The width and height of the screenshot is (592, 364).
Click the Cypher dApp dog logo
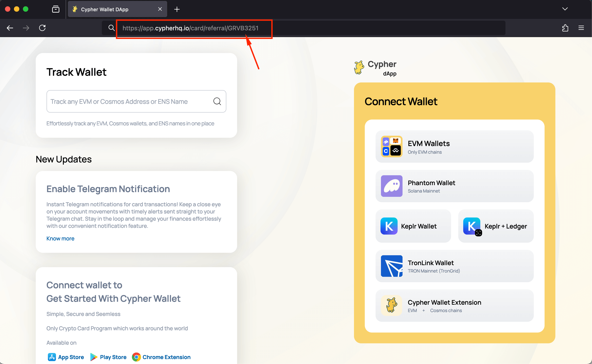(359, 67)
